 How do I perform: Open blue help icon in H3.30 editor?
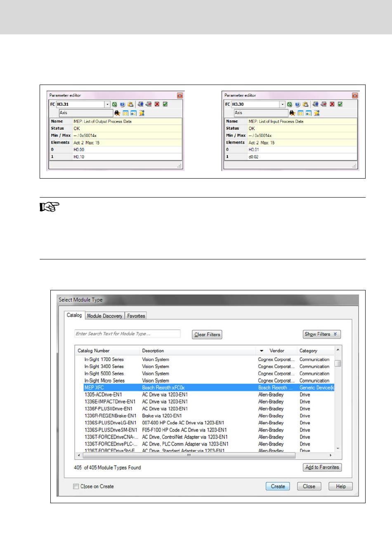(x=298, y=104)
